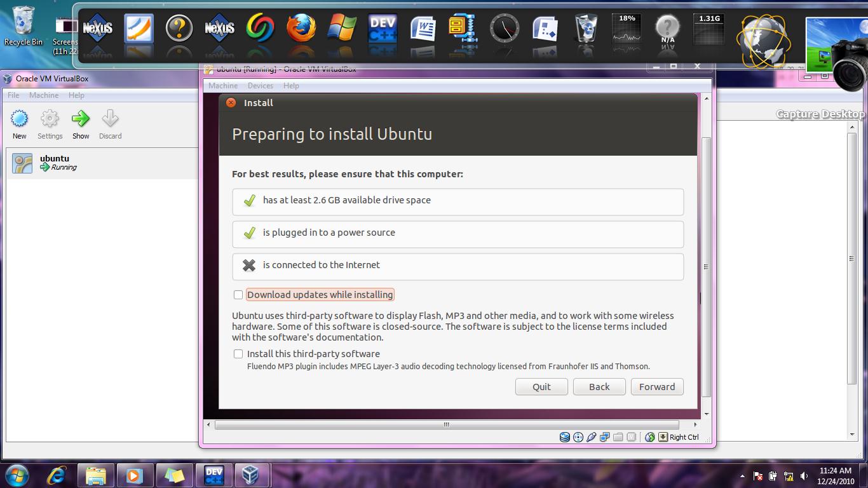Image resolution: width=868 pixels, height=488 pixels.
Task: Open the dock Recycle Bin icon
Action: (x=586, y=28)
